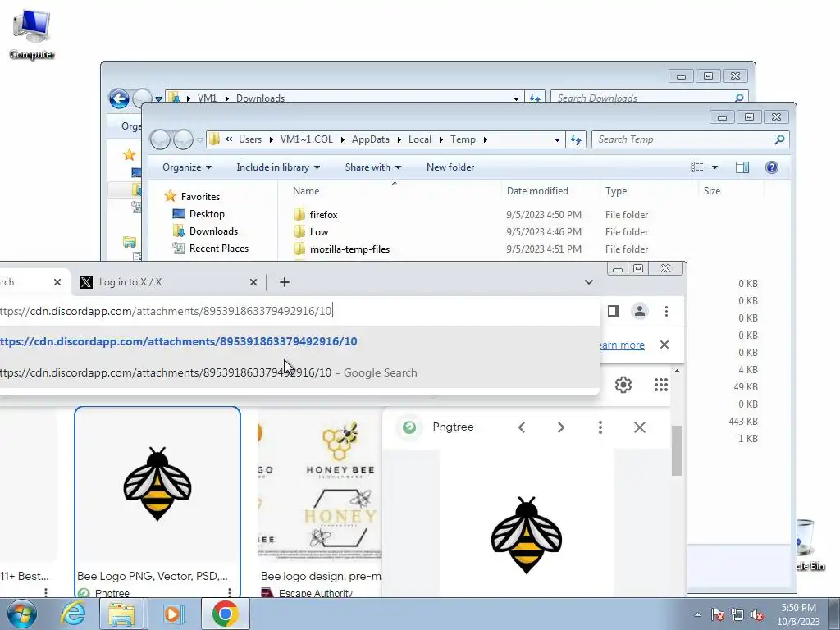Select Downloads in Favorites list

click(x=213, y=231)
